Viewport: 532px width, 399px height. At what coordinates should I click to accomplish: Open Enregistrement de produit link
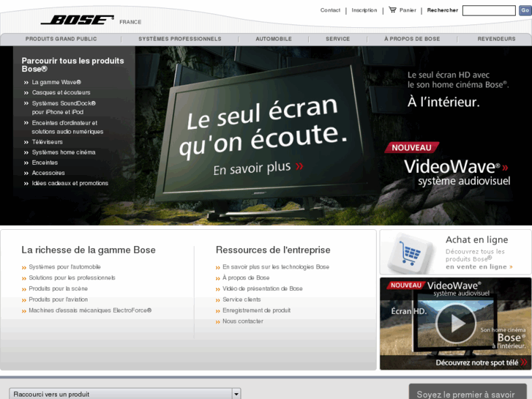pos(257,310)
